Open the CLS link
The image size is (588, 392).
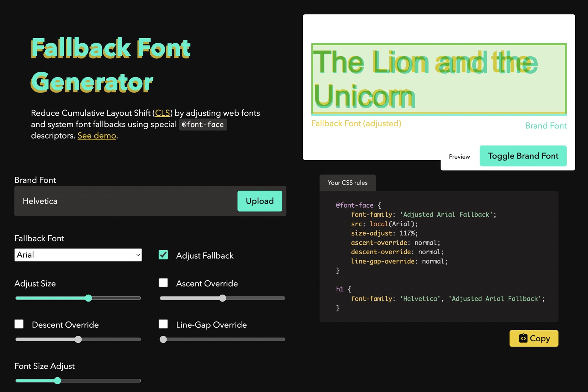click(x=162, y=113)
